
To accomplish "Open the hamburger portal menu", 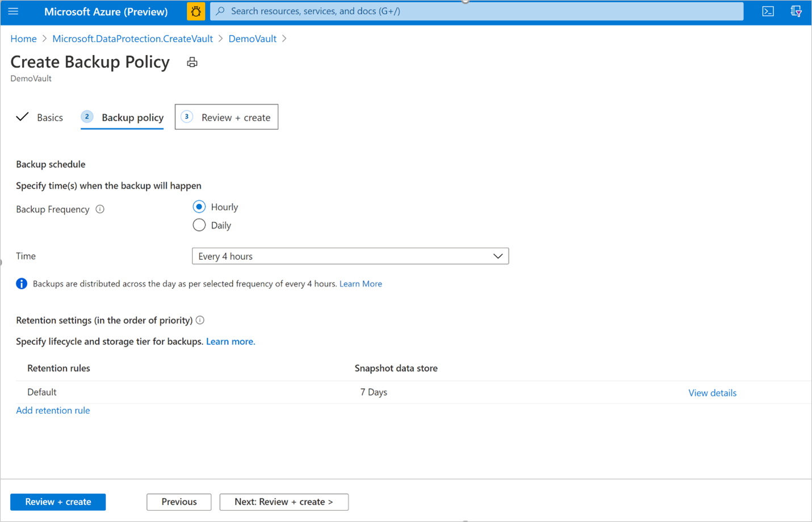I will pyautogui.click(x=13, y=11).
